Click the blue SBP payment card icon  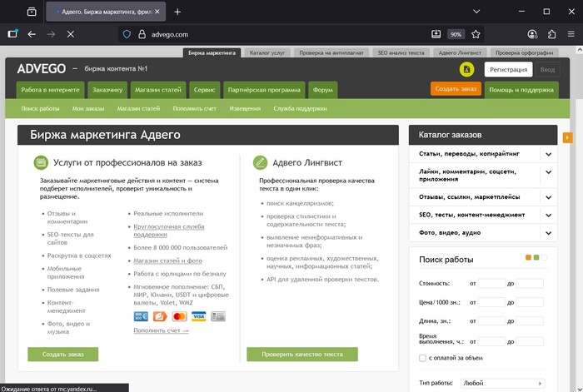click(141, 316)
